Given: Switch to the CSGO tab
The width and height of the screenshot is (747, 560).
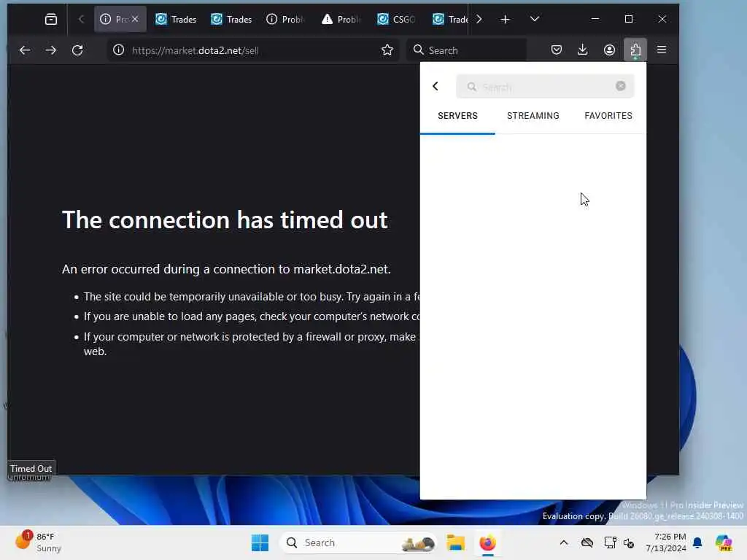Looking at the screenshot, I should [398, 19].
